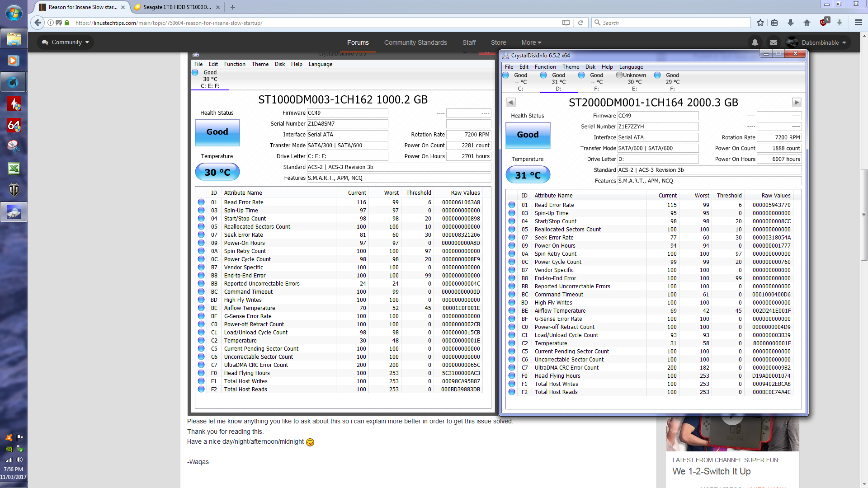Viewport: 868px width, 488px height.
Task: Launch Windows Media Player from taskbar
Action: 14,61
